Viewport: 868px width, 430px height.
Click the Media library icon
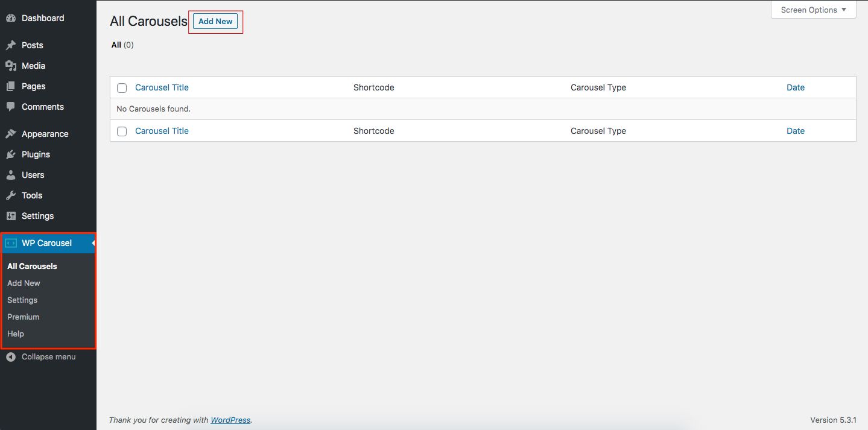pos(11,66)
